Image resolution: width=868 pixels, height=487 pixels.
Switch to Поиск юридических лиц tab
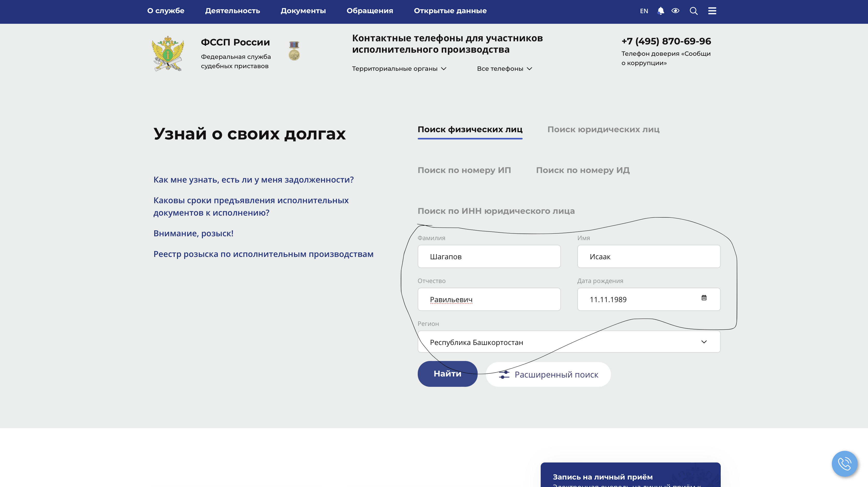pos(603,129)
